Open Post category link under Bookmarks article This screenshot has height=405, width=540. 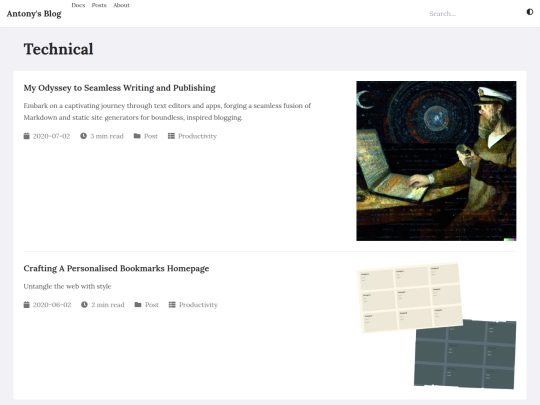pos(152,305)
